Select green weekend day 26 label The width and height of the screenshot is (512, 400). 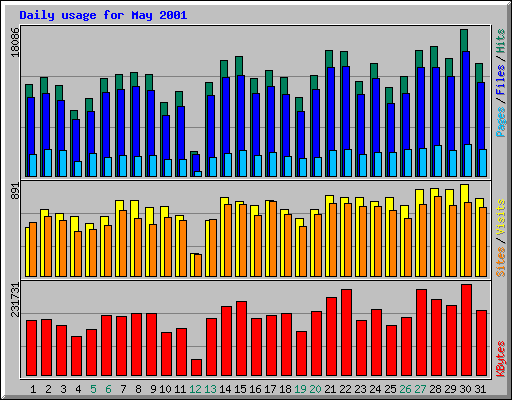(x=405, y=389)
